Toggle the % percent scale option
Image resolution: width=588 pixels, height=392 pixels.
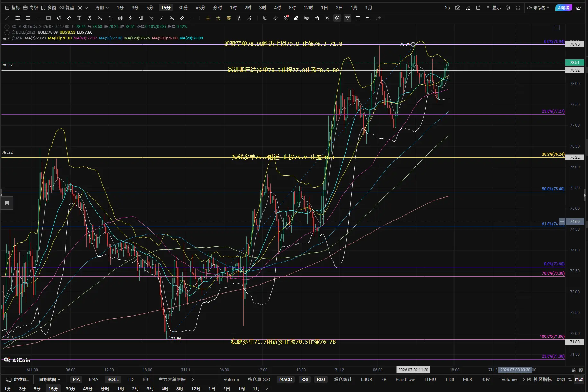(x=570, y=379)
